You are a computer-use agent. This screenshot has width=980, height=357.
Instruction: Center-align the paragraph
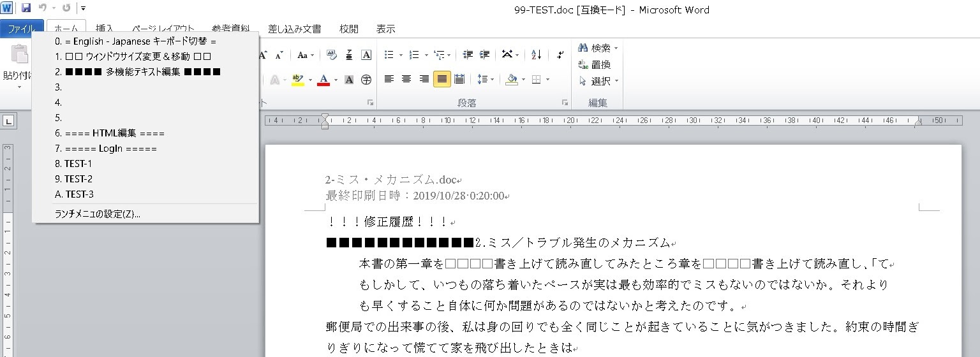tap(406, 80)
